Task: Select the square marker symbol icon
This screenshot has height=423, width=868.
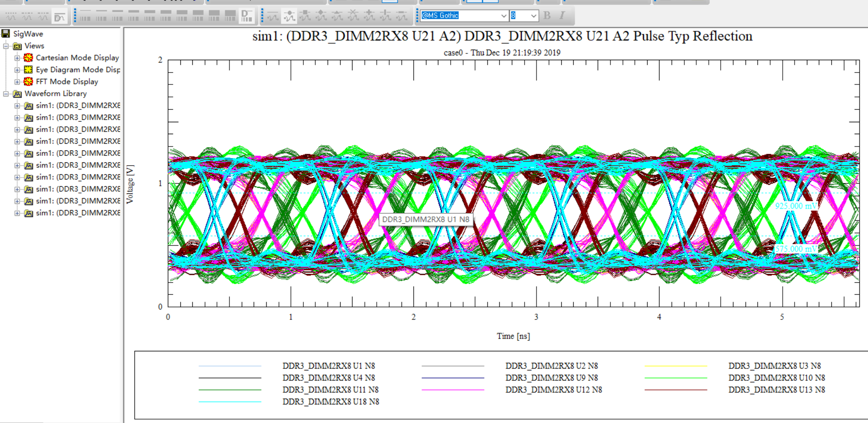Action: pyautogui.click(x=305, y=16)
